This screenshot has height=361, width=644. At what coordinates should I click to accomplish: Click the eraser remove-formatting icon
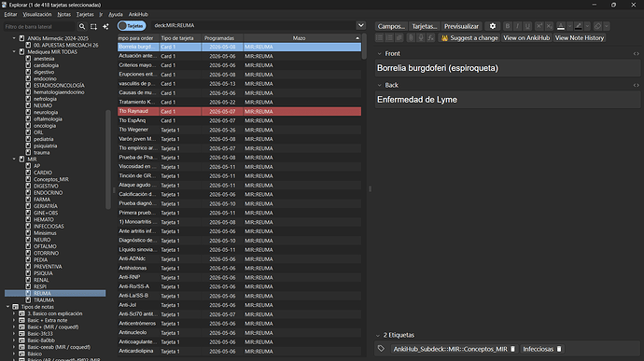tap(597, 26)
